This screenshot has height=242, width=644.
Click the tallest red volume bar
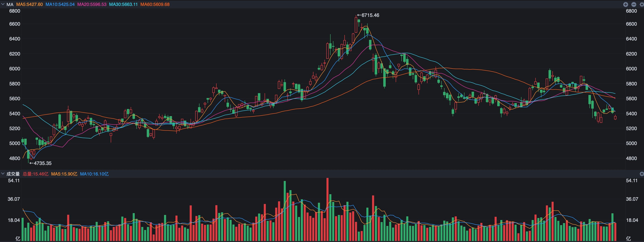point(327,209)
